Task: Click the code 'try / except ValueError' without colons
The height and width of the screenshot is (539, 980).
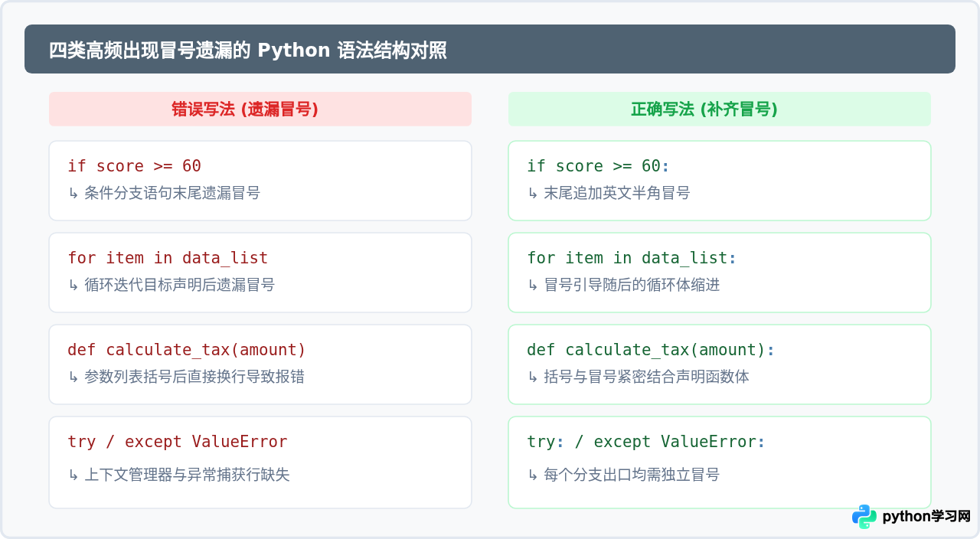Action: tap(178, 442)
